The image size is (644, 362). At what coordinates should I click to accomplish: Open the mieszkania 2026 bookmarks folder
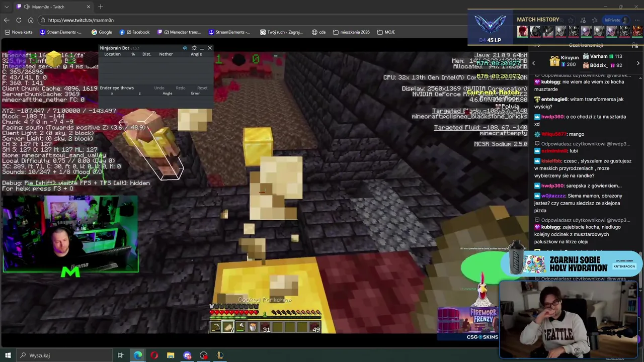351,32
